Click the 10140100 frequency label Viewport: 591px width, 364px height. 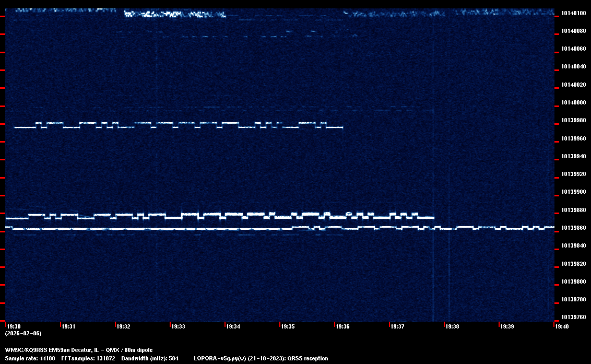tap(573, 13)
